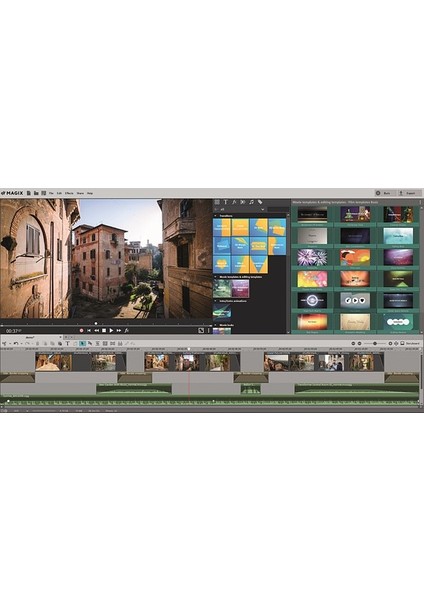424x600 pixels.
Task: Open the File menu
Action: [51, 193]
